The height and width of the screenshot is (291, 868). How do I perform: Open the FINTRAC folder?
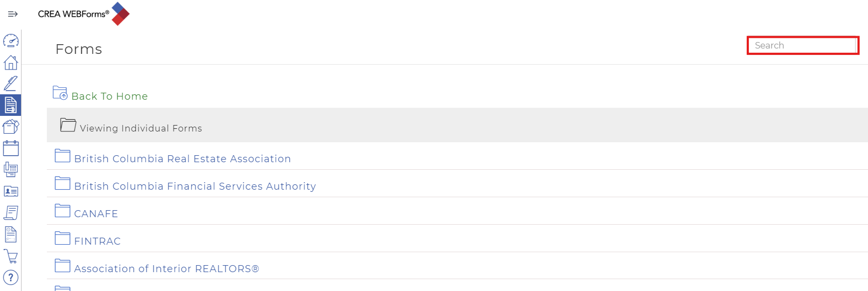click(97, 241)
